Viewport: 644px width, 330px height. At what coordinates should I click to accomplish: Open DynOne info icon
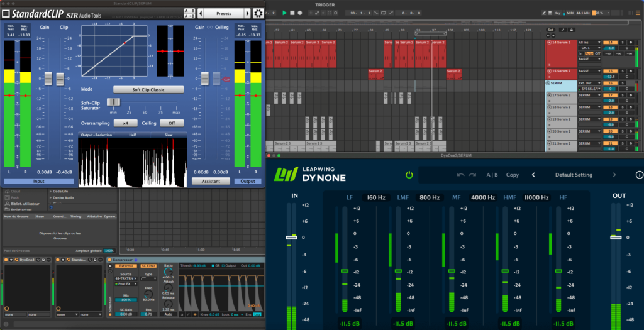tap(639, 175)
